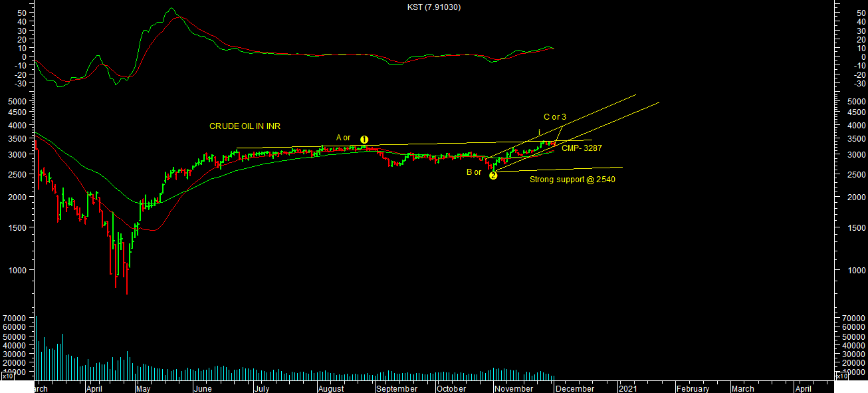Click the February label on the time axis
868x393 pixels.
693,389
